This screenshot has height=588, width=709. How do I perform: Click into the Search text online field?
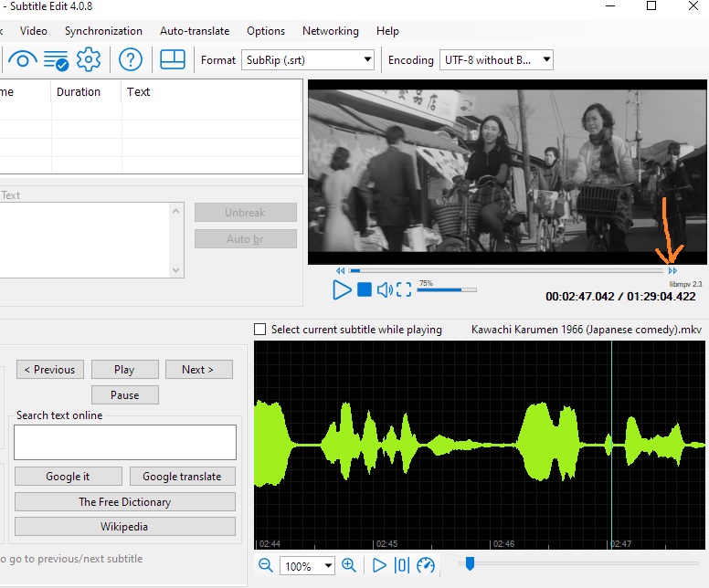pos(125,442)
